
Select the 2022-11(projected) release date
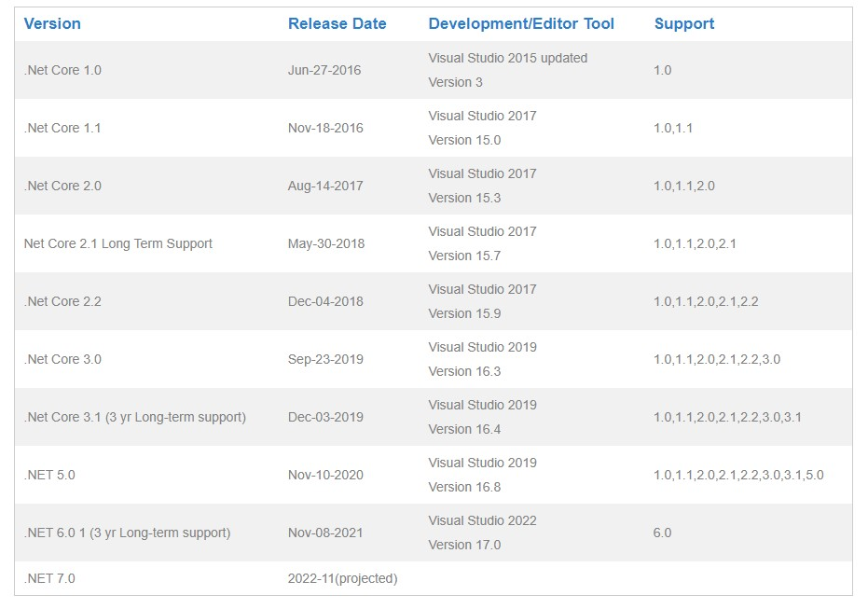pos(342,578)
